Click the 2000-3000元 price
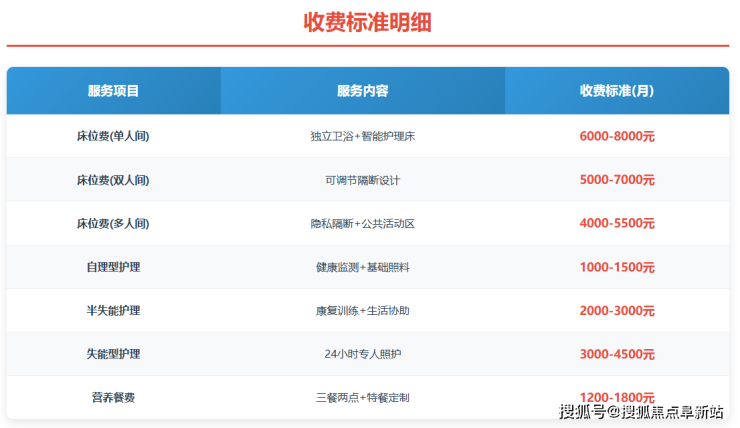The width and height of the screenshot is (740, 428). (x=616, y=310)
